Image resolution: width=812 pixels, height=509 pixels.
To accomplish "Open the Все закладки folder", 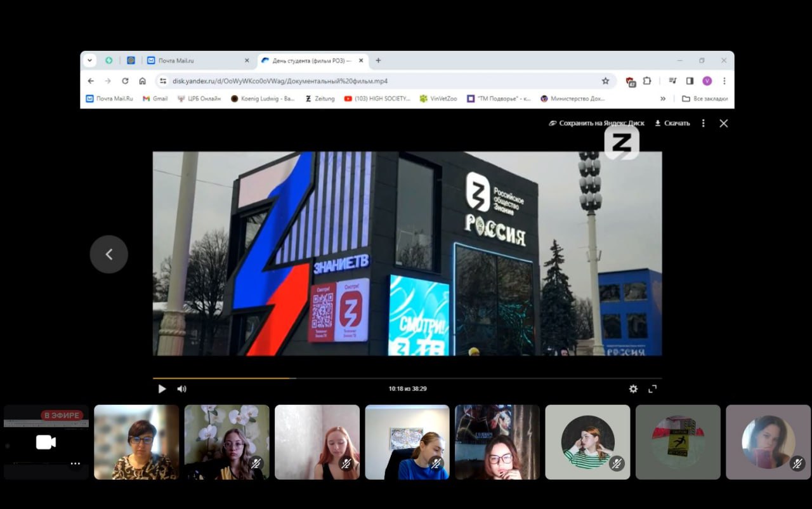I will tap(704, 98).
